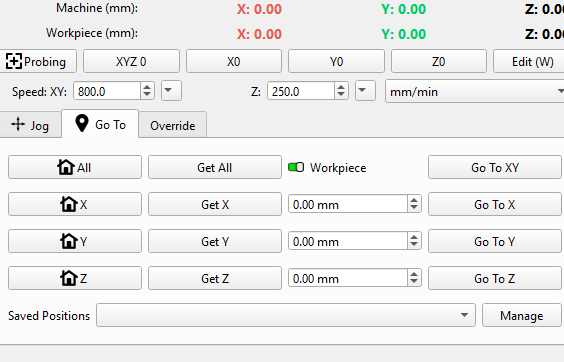The image size is (564, 362).
Task: Focus the XY speed input field
Action: point(107,91)
